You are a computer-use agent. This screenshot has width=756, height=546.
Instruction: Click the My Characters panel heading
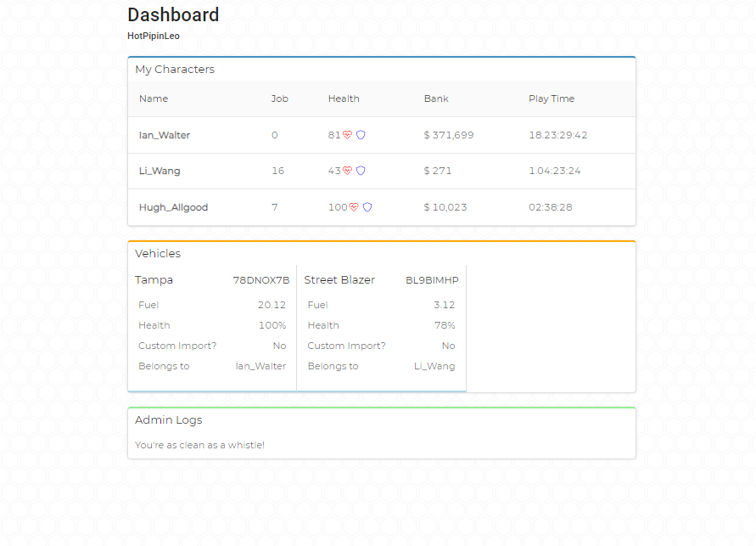pos(175,70)
